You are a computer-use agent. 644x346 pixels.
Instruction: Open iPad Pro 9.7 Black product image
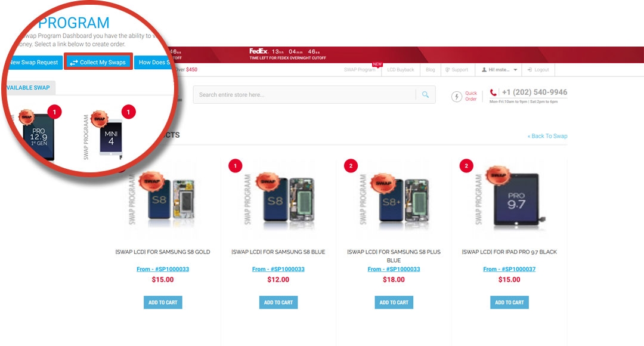pyautogui.click(x=509, y=200)
